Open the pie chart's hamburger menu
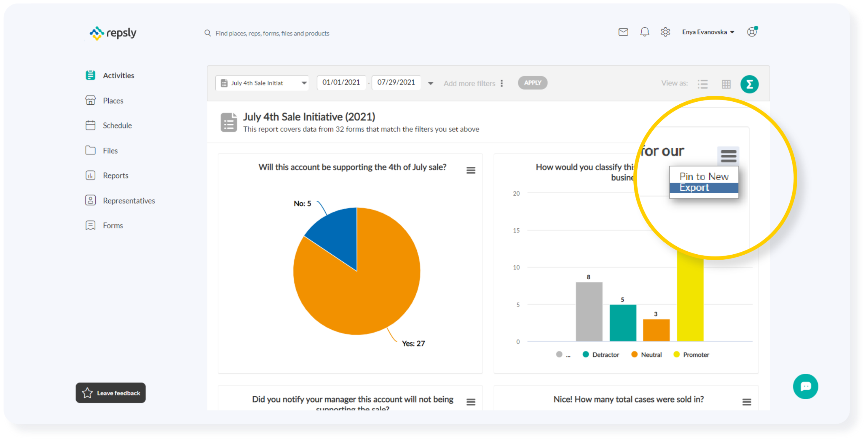This screenshot has height=442, width=868. tap(471, 170)
